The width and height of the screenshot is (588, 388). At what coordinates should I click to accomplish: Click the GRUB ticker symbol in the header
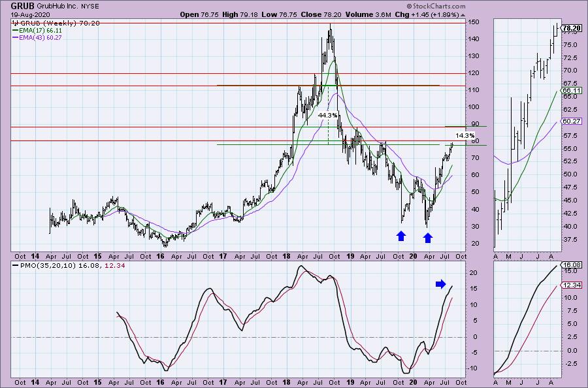coord(22,6)
